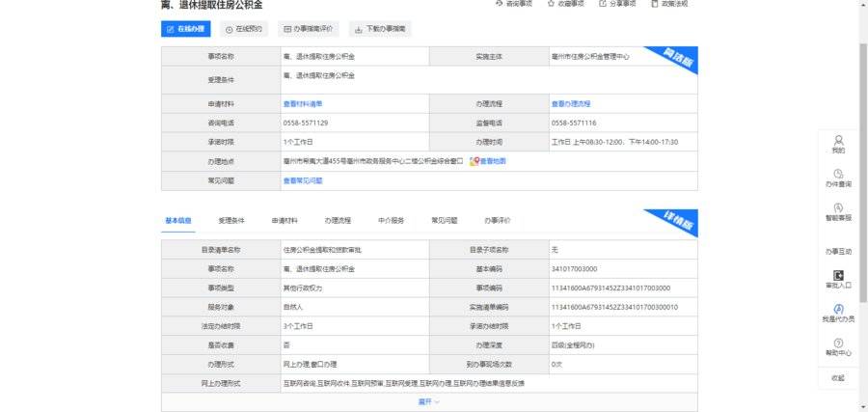Screen dimensions: 868x412
Task: Open 帮助中心 in sidebar
Action: 839,347
